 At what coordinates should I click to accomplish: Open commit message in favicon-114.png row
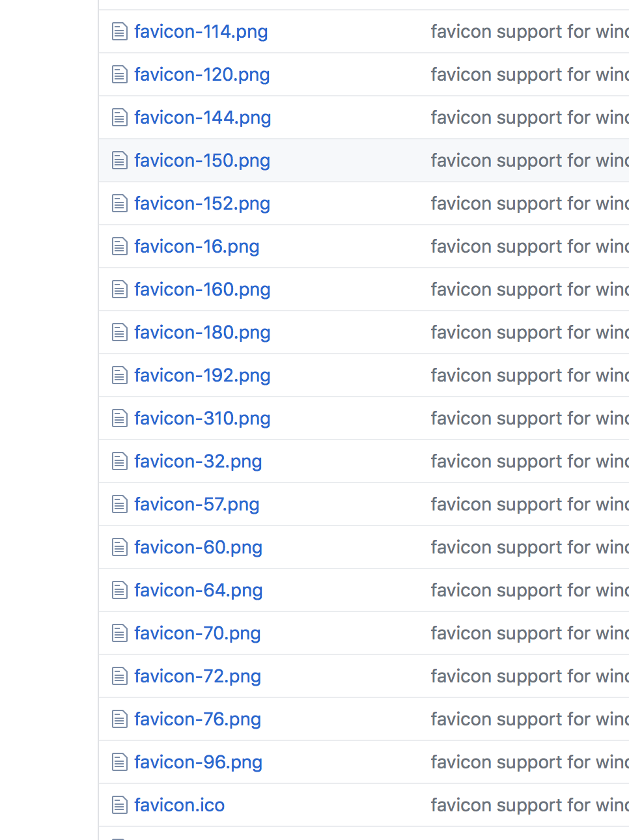point(529,31)
